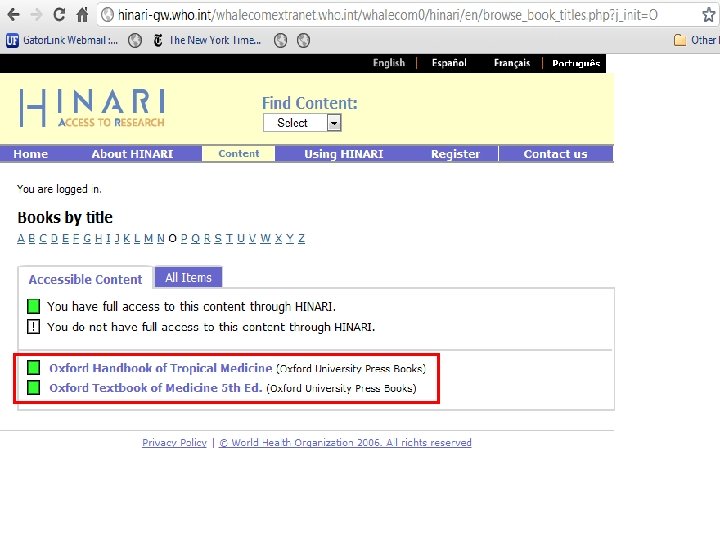
Task: Open the Contact us menu item
Action: [556, 154]
